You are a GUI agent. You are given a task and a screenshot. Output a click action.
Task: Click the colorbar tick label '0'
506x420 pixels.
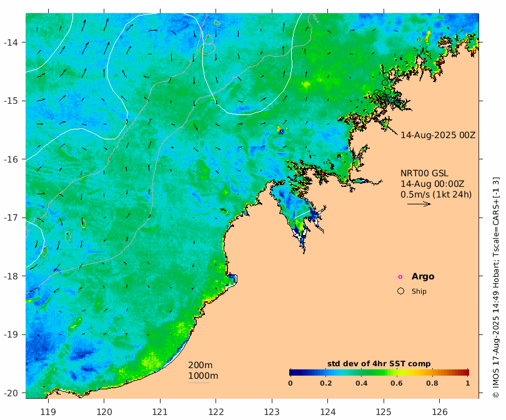tap(290, 383)
